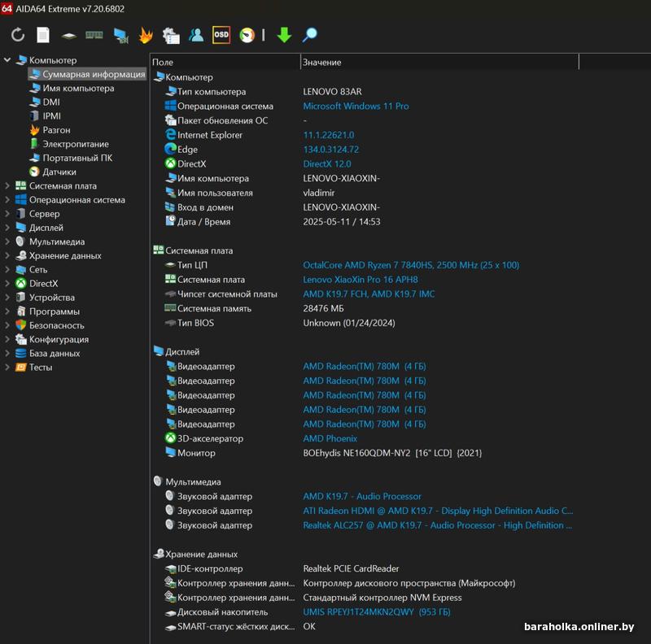Collapse the Компьютер tree node

(x=7, y=60)
